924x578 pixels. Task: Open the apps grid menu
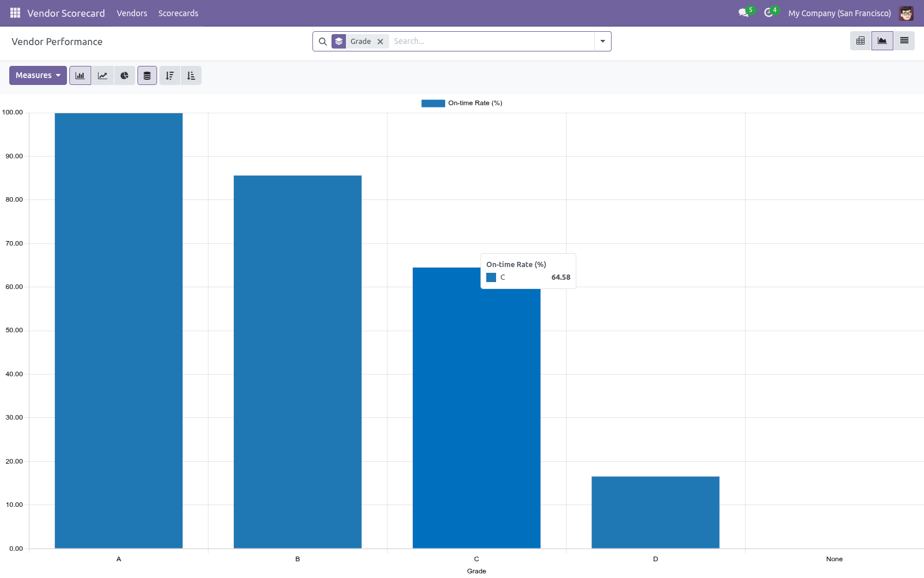click(15, 13)
